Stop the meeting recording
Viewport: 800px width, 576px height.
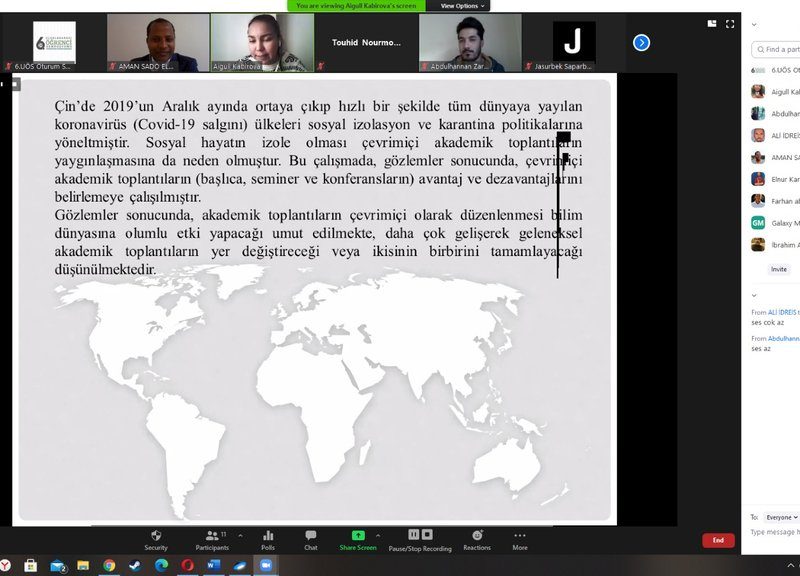tap(427, 535)
